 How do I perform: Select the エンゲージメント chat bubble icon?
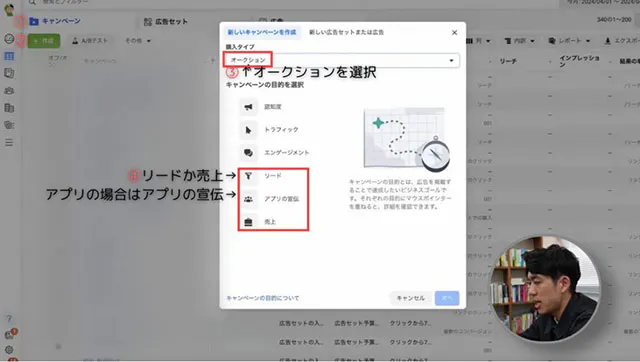click(x=248, y=153)
